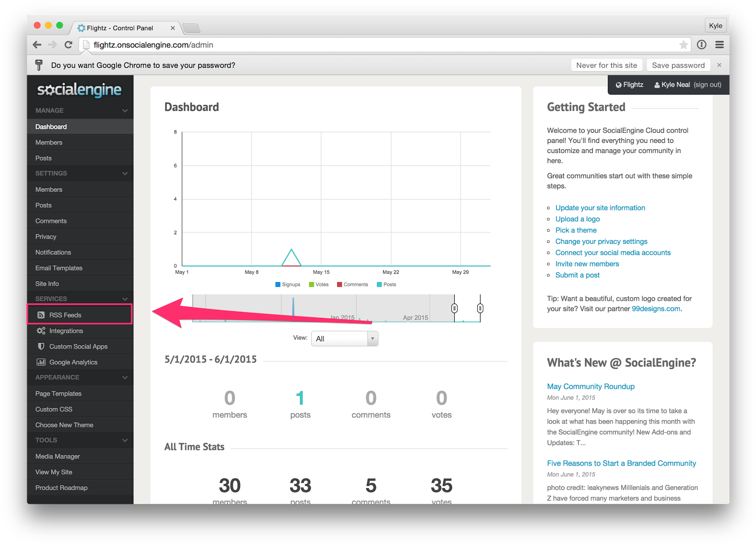Collapse the TOOLS section
This screenshot has height=545, width=756.
point(125,440)
